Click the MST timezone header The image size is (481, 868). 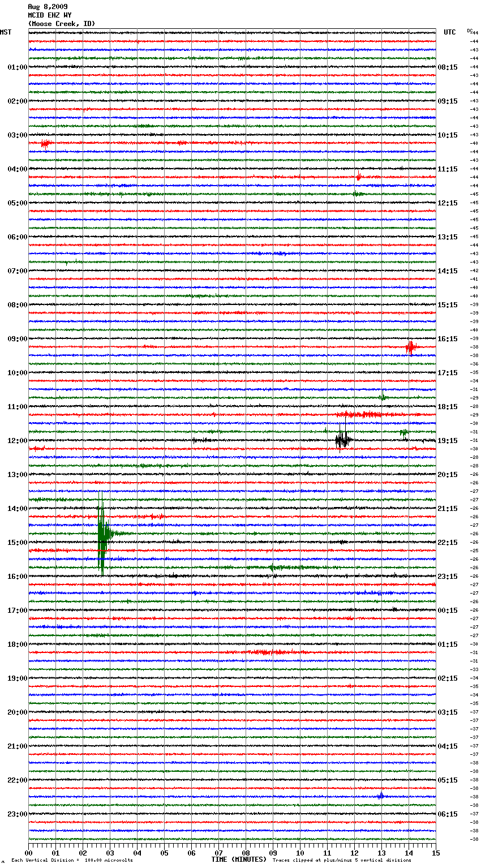pos(6,32)
